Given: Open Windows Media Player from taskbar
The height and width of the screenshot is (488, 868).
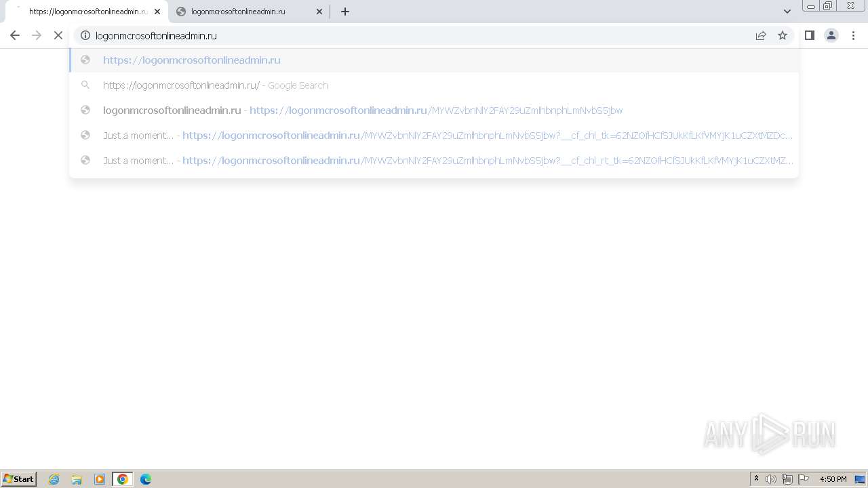Looking at the screenshot, I should click(100, 479).
